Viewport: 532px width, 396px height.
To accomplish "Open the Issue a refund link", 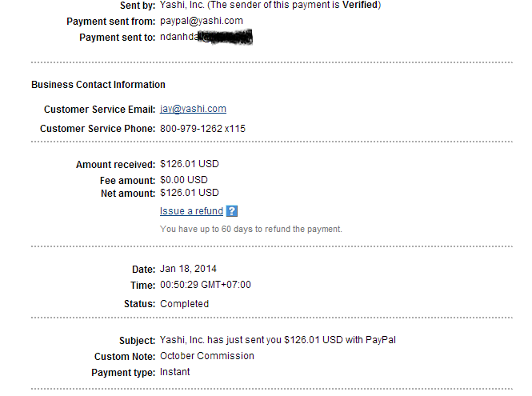I will click(x=191, y=211).
